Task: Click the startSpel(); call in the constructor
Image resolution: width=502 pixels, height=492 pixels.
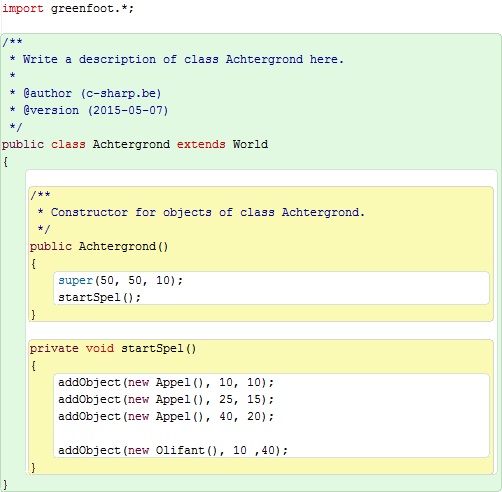Action: pyautogui.click(x=99, y=297)
